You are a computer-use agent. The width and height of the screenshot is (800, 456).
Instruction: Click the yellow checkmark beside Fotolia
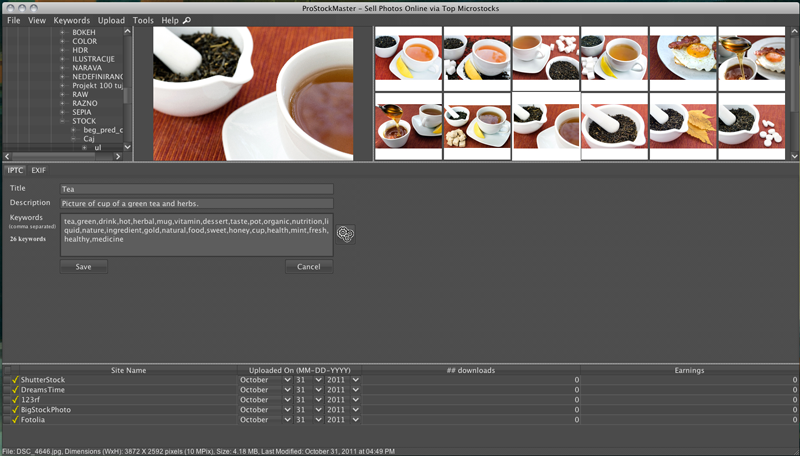coord(15,420)
